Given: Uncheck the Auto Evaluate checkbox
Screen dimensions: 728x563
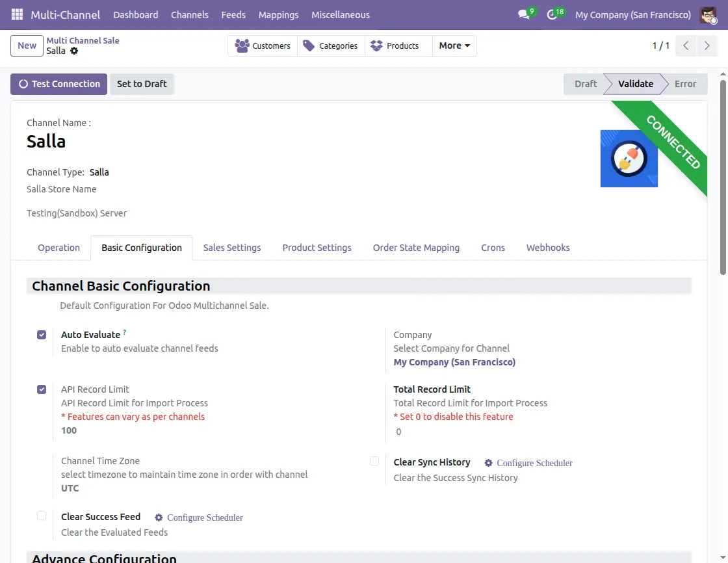Looking at the screenshot, I should coord(42,335).
